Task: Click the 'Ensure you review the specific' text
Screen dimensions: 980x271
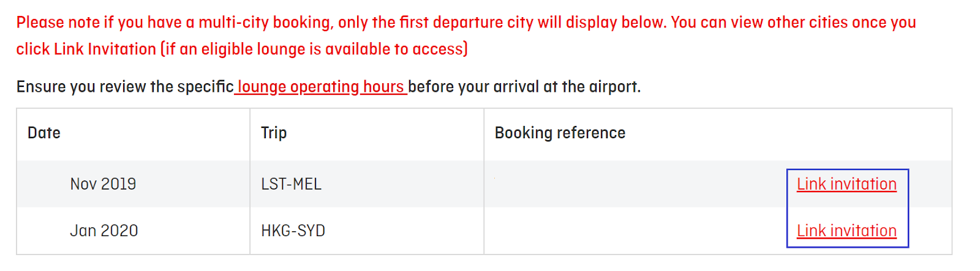Action: coord(125,87)
